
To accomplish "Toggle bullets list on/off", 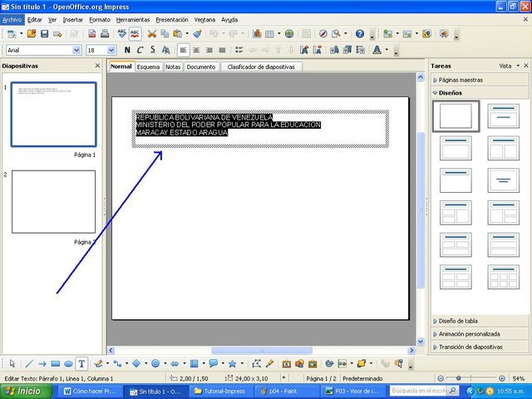I will pyautogui.click(x=239, y=50).
